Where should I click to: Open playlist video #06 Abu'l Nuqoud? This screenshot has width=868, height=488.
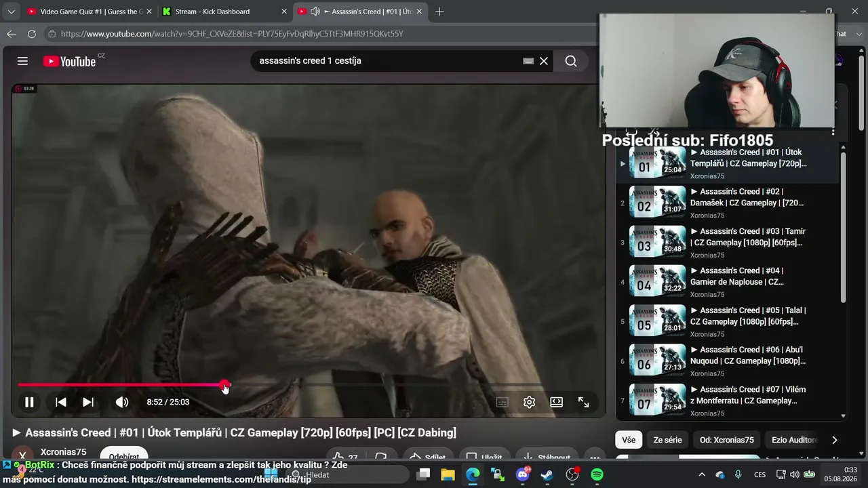[728, 361]
